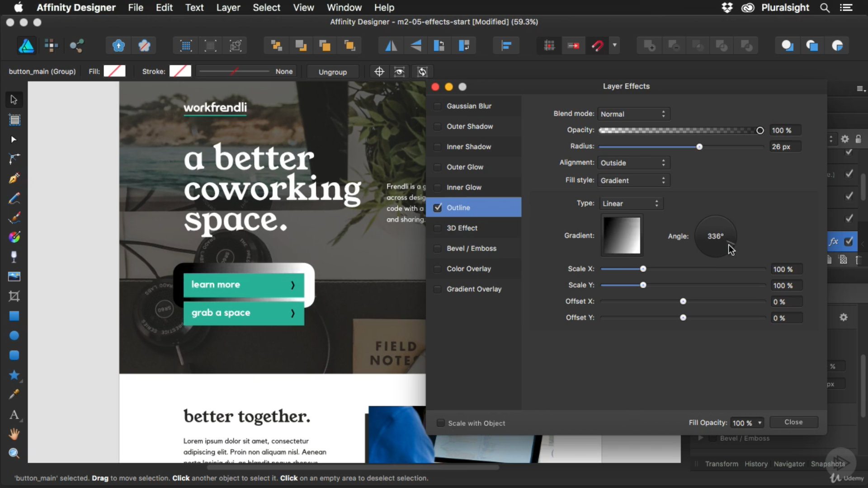Select the Vector Brush tool
Screen dimensions: 868x488
pos(14,218)
